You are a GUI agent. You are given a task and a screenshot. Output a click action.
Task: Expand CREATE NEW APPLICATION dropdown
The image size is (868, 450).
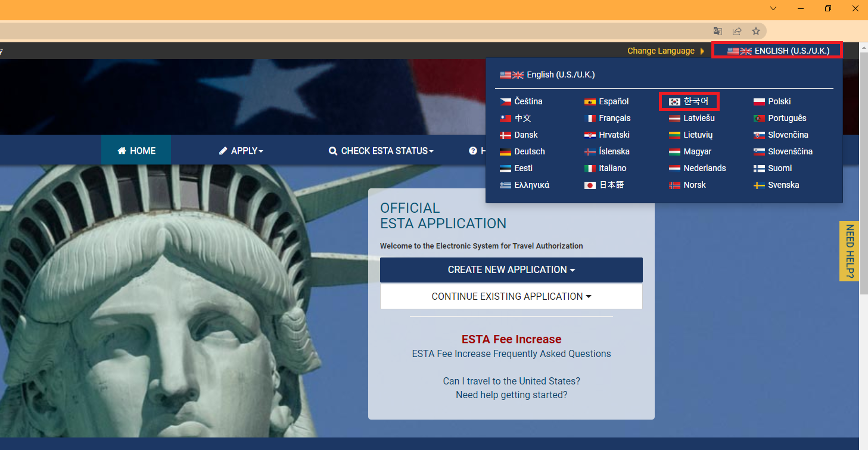(x=511, y=269)
